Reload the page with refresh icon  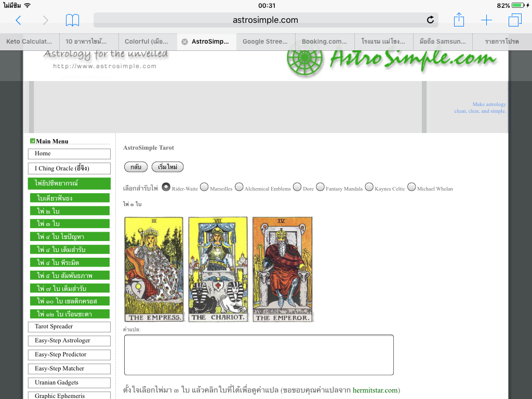coord(430,20)
